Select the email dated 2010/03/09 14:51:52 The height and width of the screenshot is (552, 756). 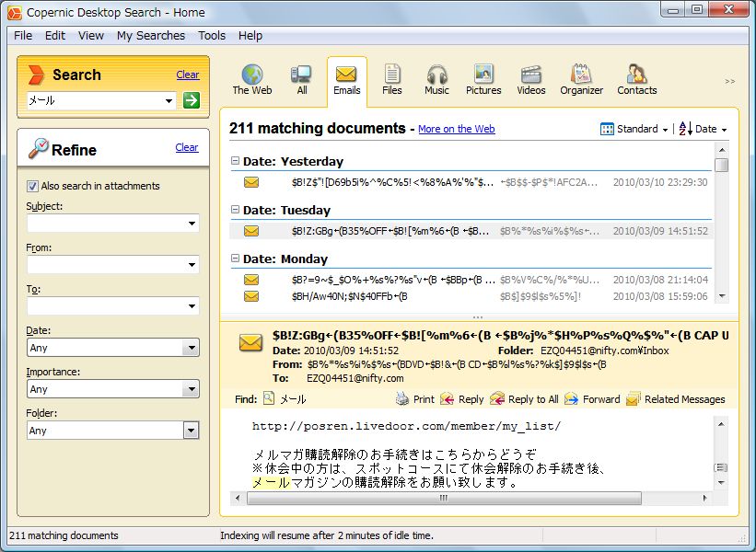pyautogui.click(x=471, y=231)
